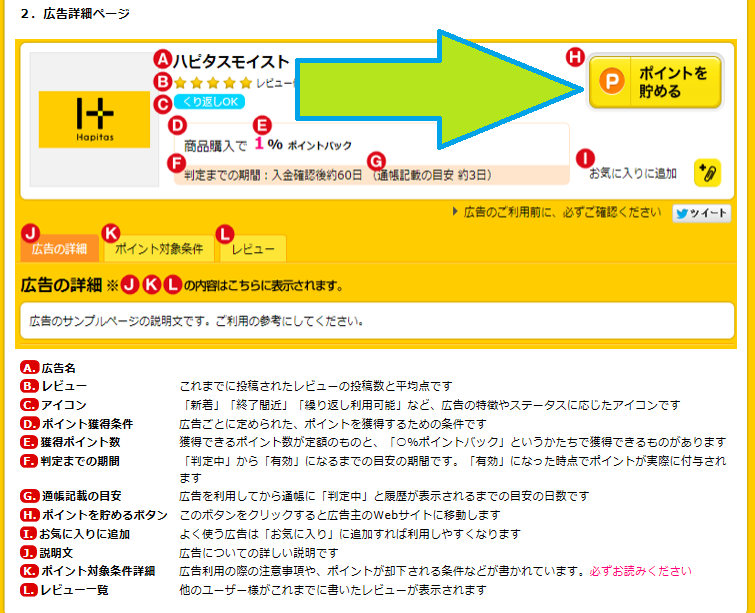Click the 2．広告詳細ページ heading
755x613 pixels.
[75, 13]
